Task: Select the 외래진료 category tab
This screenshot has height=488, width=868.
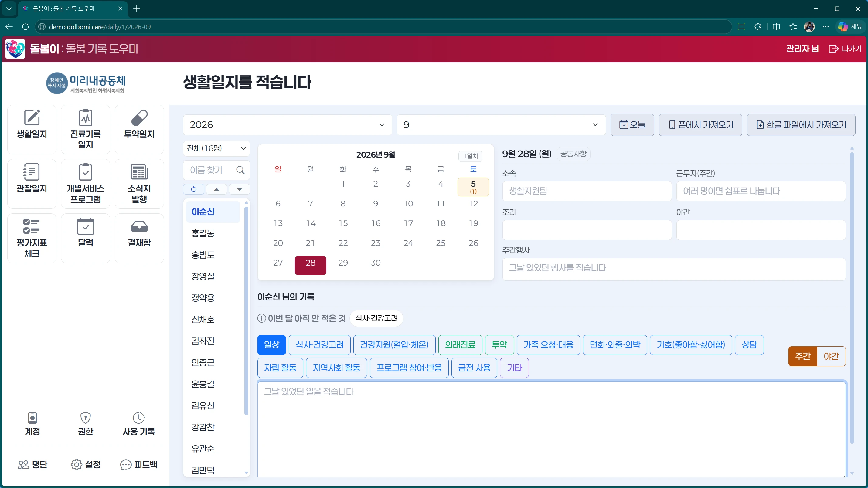Action: (460, 345)
